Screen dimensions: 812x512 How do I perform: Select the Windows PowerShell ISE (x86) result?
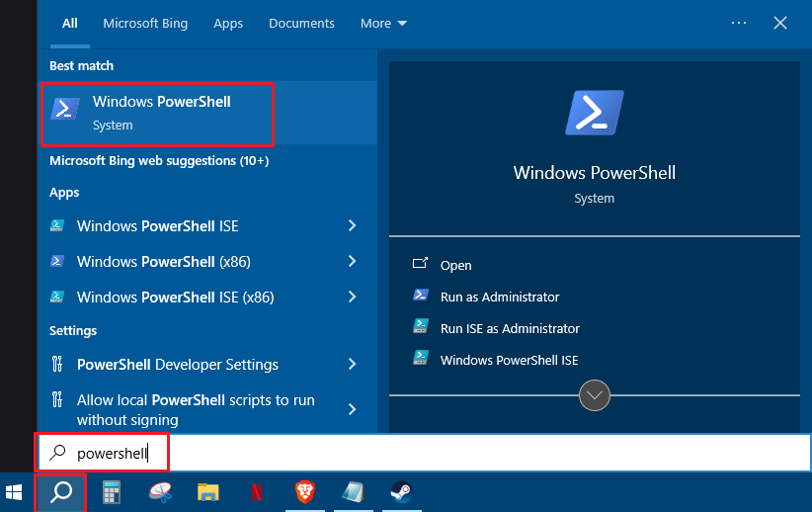[x=207, y=297]
